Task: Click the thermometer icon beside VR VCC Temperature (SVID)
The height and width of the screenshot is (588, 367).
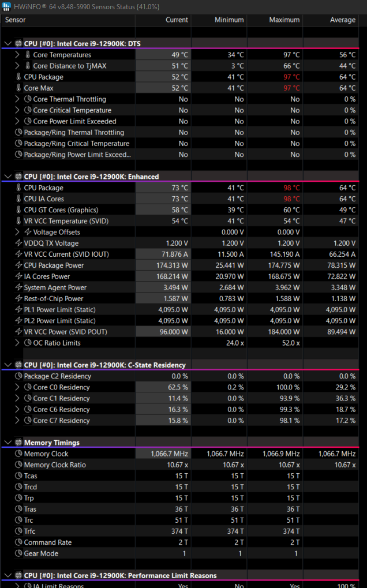Action: click(18, 221)
